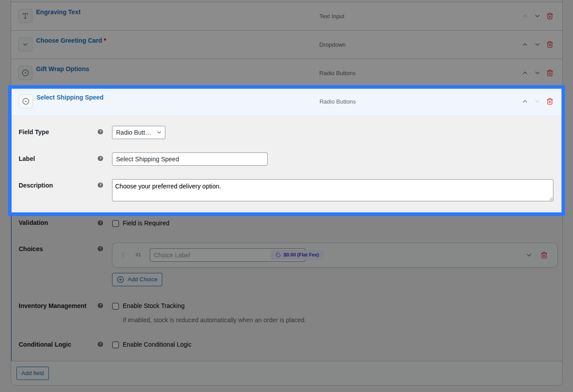Click the Add Choice button
This screenshot has width=573, height=392.
[x=137, y=280]
